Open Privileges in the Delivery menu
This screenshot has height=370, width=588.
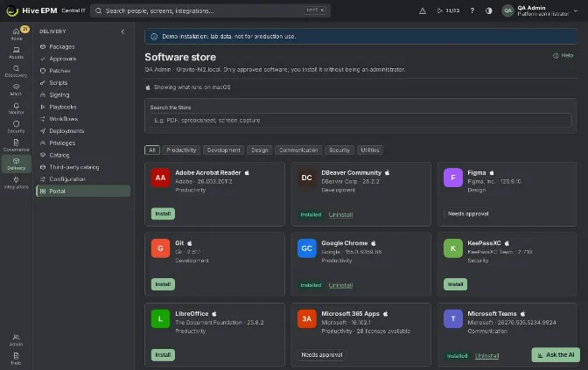click(83, 143)
